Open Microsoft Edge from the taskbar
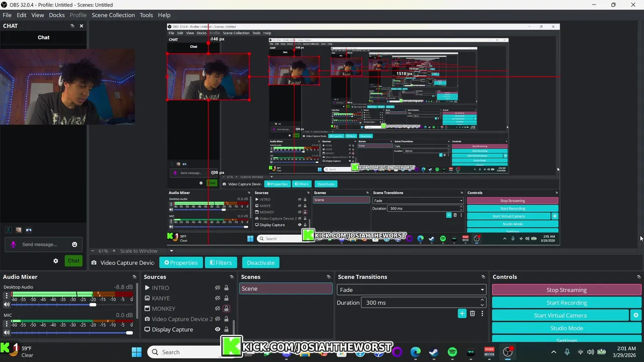 tap(415, 352)
